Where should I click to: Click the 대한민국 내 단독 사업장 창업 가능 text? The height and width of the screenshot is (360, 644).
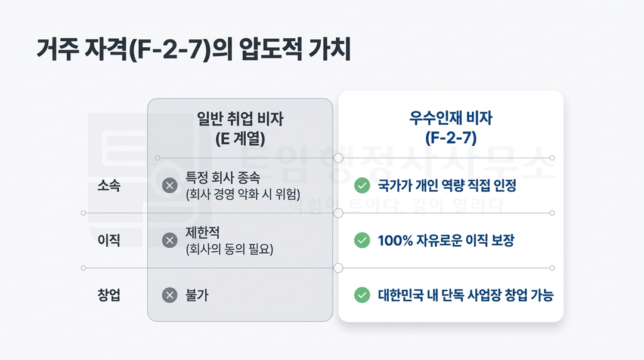pyautogui.click(x=465, y=295)
